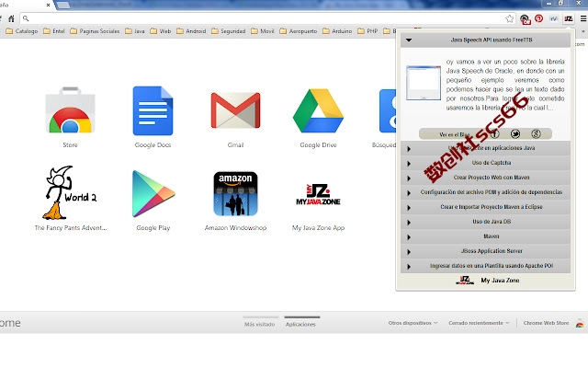Launch the My Java Zone App icon

pyautogui.click(x=318, y=194)
